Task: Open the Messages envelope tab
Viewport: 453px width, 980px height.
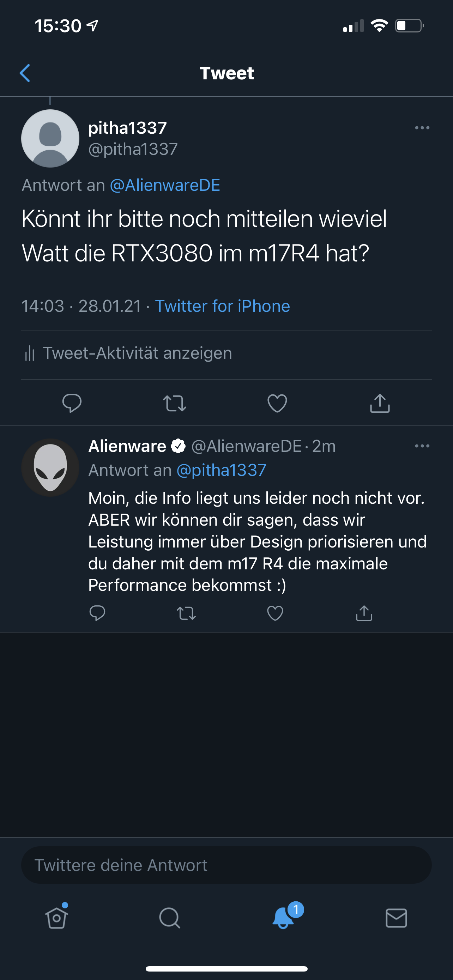Action: 396,918
